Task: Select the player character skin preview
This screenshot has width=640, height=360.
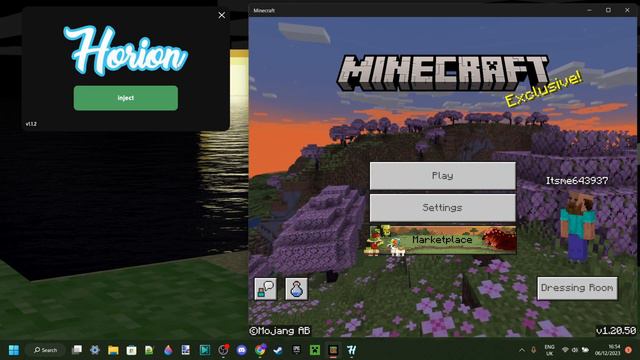Action: pos(578,226)
